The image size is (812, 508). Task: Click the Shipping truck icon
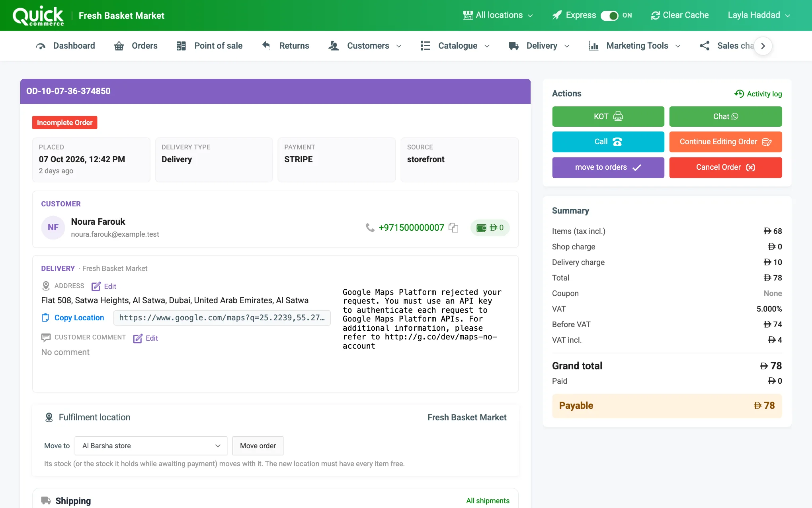(46, 500)
